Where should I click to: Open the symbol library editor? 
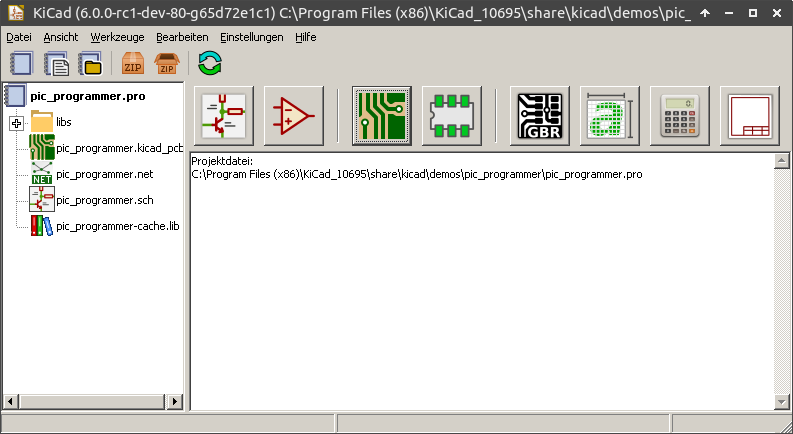tap(294, 116)
